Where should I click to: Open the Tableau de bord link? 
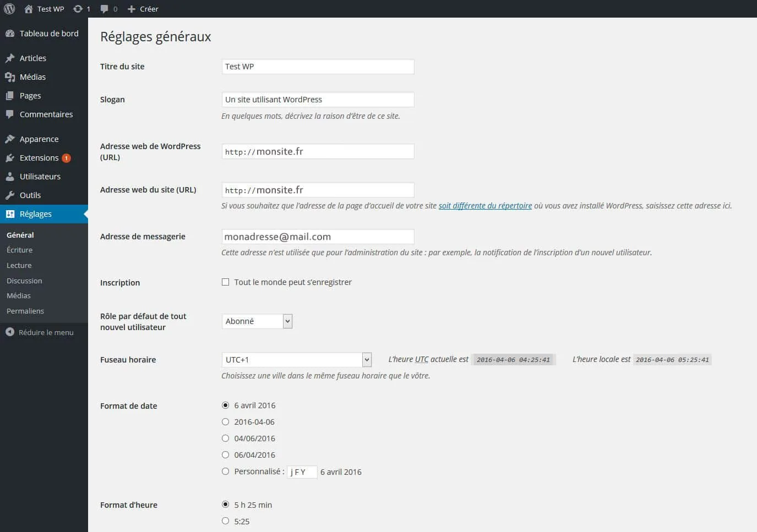pyautogui.click(x=49, y=34)
